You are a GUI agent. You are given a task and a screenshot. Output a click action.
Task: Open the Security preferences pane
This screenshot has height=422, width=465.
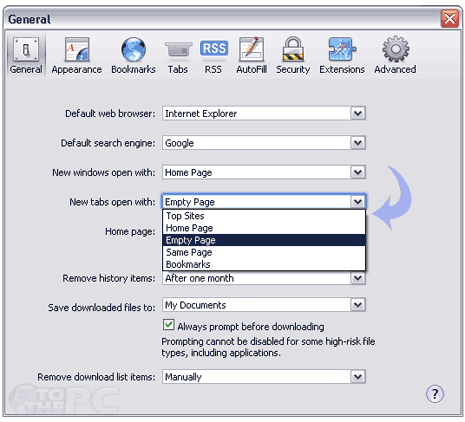coord(293,55)
